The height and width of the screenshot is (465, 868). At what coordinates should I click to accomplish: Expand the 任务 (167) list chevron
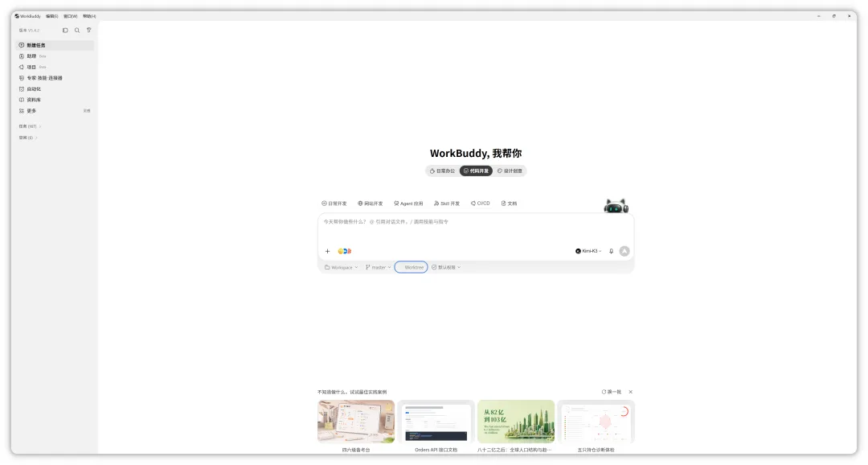coord(40,126)
